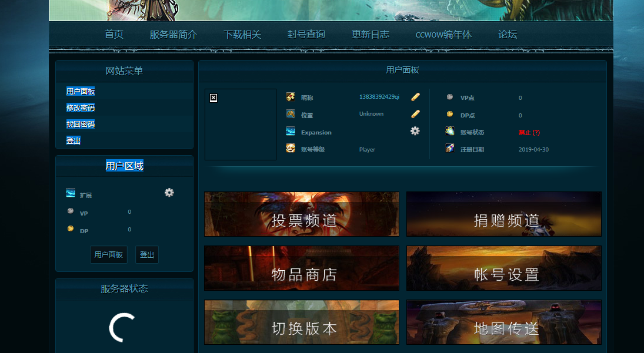Go to the 更新日志 page
Viewport: 644px width, 353px height.
pos(371,34)
